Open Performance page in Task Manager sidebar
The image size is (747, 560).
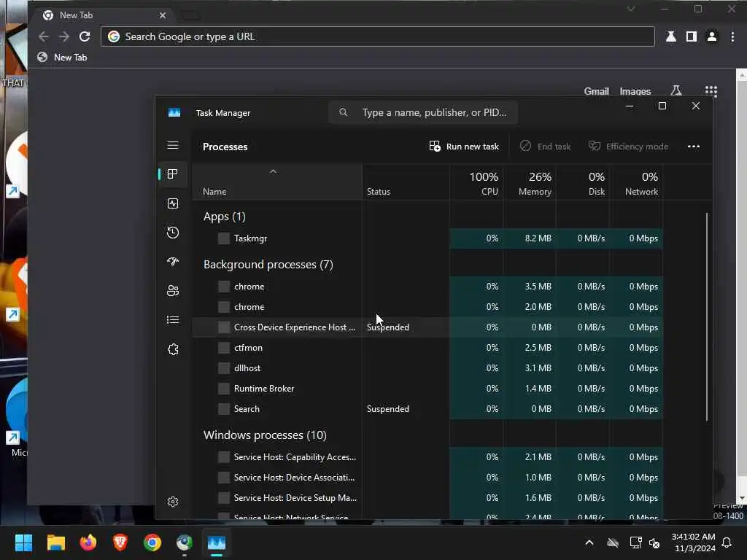(173, 203)
